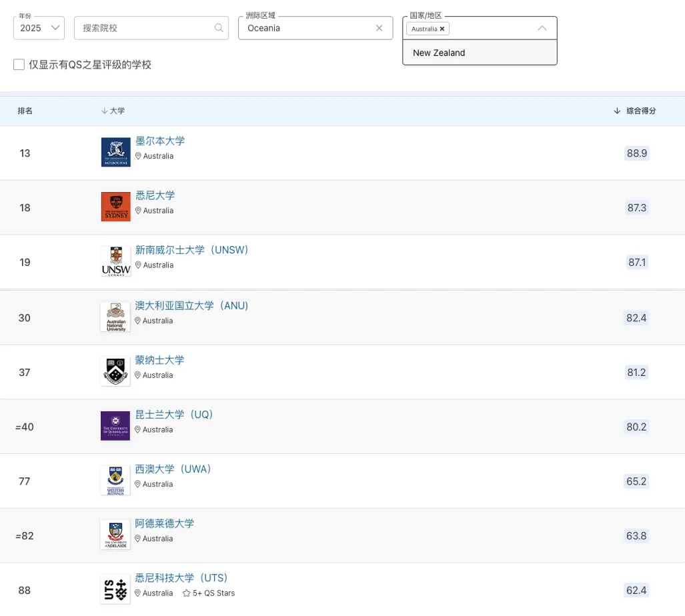This screenshot has height=616, width=685.
Task: Click the University of Sydney logo
Action: tap(116, 207)
